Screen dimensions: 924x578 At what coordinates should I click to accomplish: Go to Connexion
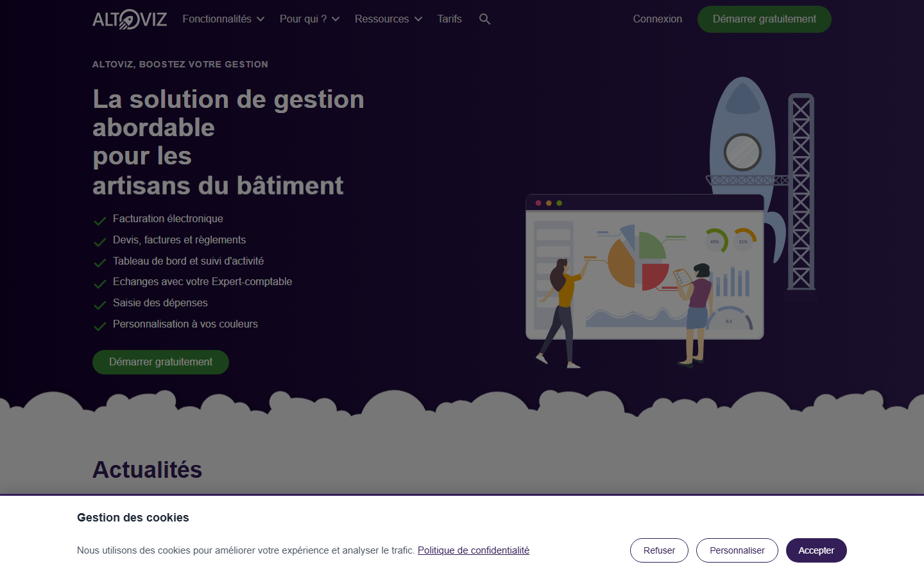tap(657, 19)
